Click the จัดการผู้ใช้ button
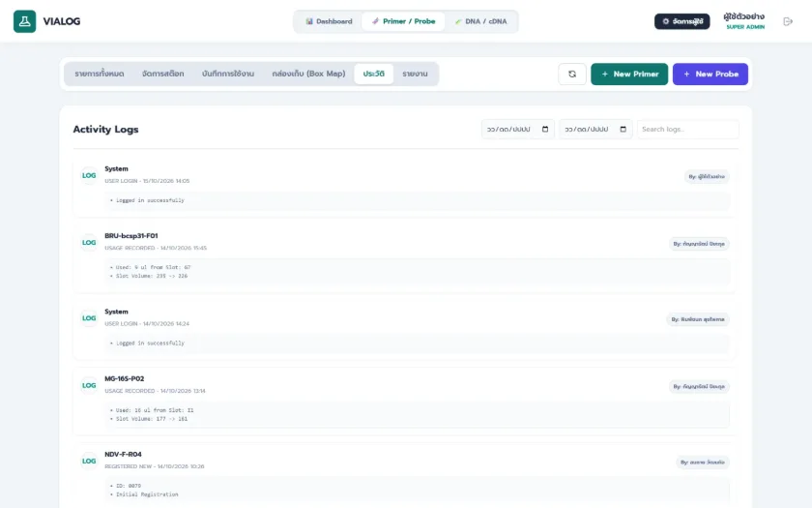 (682, 21)
